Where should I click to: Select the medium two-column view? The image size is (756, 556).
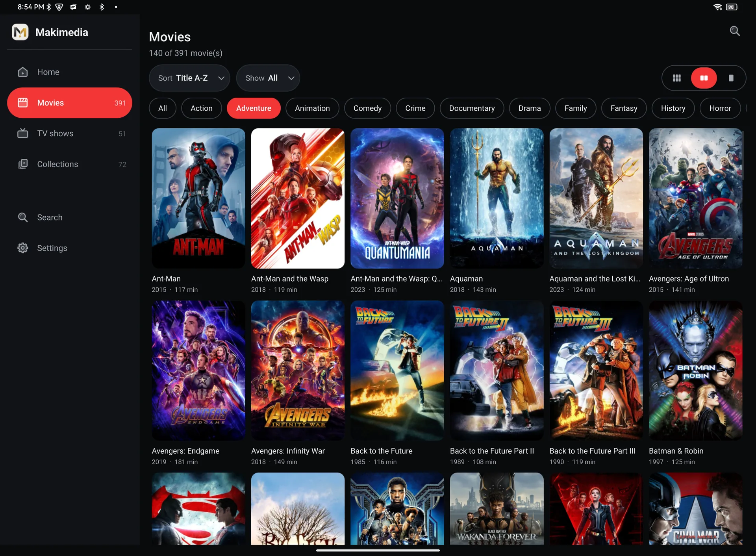(704, 78)
